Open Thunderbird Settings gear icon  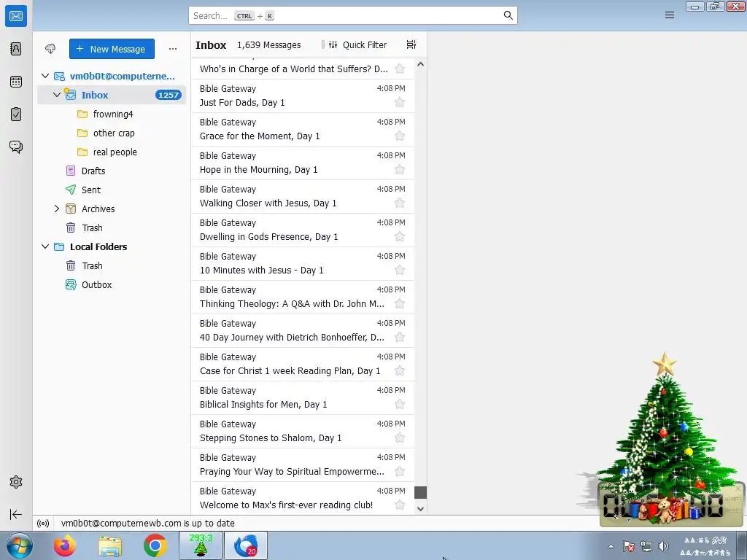pos(16,482)
